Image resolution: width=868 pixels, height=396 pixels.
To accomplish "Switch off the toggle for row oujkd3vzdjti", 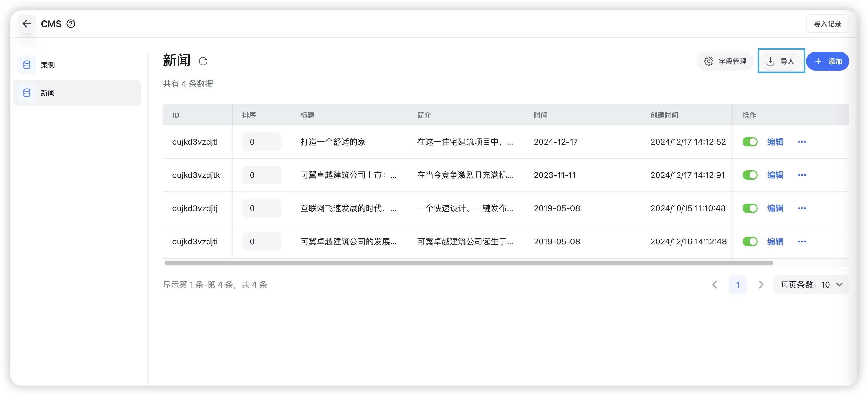I will pos(750,241).
